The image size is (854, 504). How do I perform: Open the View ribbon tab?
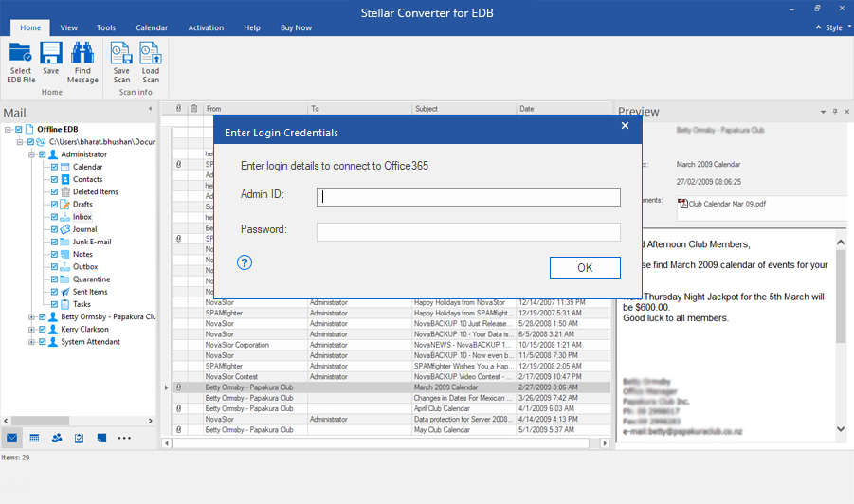click(68, 27)
